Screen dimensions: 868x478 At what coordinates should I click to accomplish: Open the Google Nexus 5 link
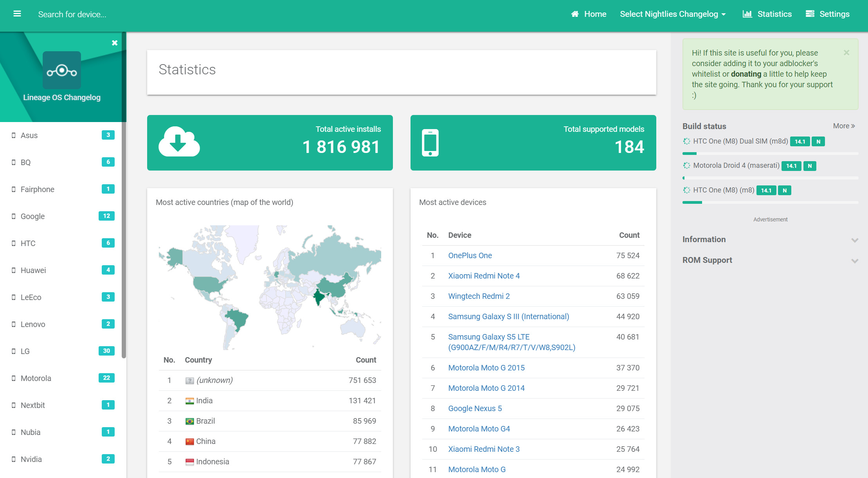click(x=475, y=408)
